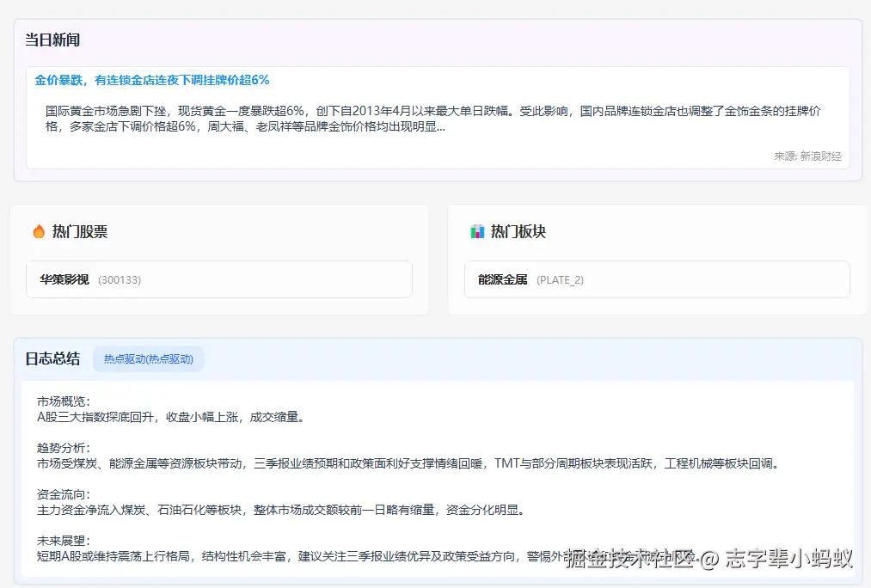The image size is (871, 588).
Task: Open the gold price plunge news headline
Action: [152, 80]
